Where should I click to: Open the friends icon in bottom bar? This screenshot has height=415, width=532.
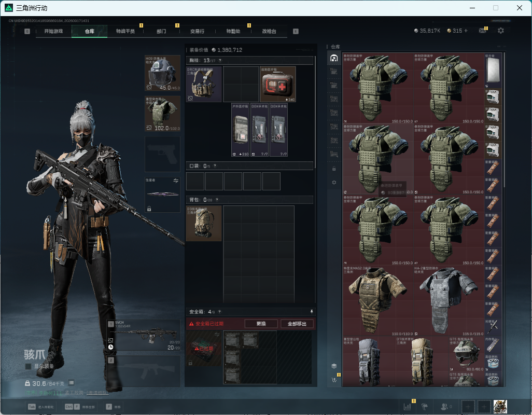pos(445,407)
